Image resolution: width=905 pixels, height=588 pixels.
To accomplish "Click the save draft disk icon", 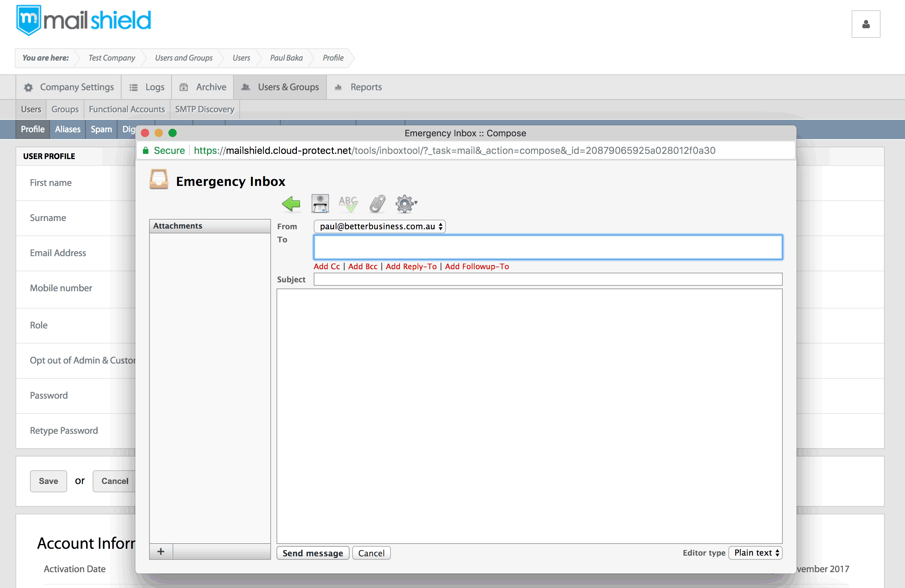I will [x=320, y=204].
